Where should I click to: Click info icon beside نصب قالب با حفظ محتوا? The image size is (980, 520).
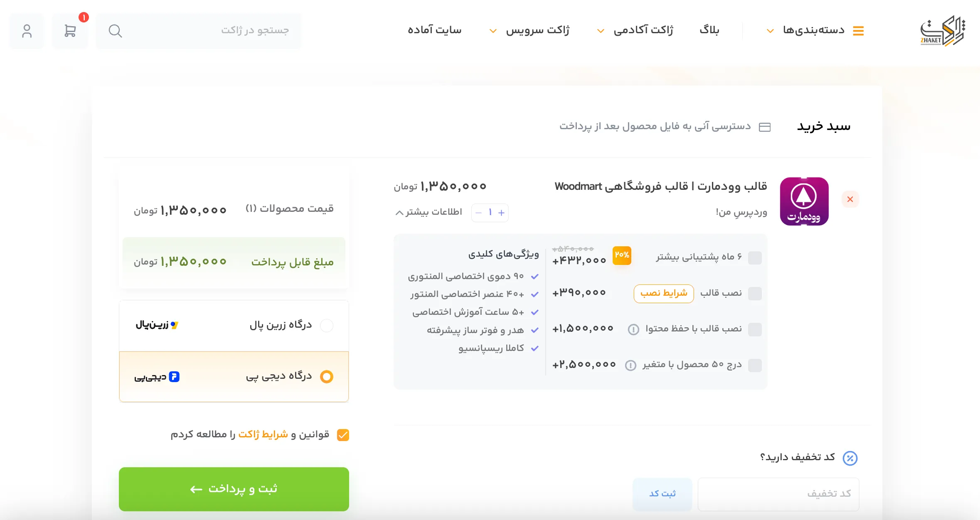tap(633, 329)
